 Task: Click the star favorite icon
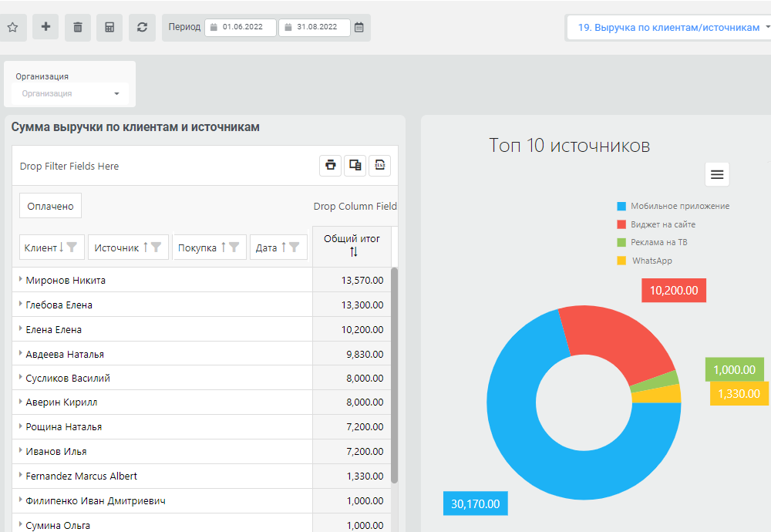point(13,28)
